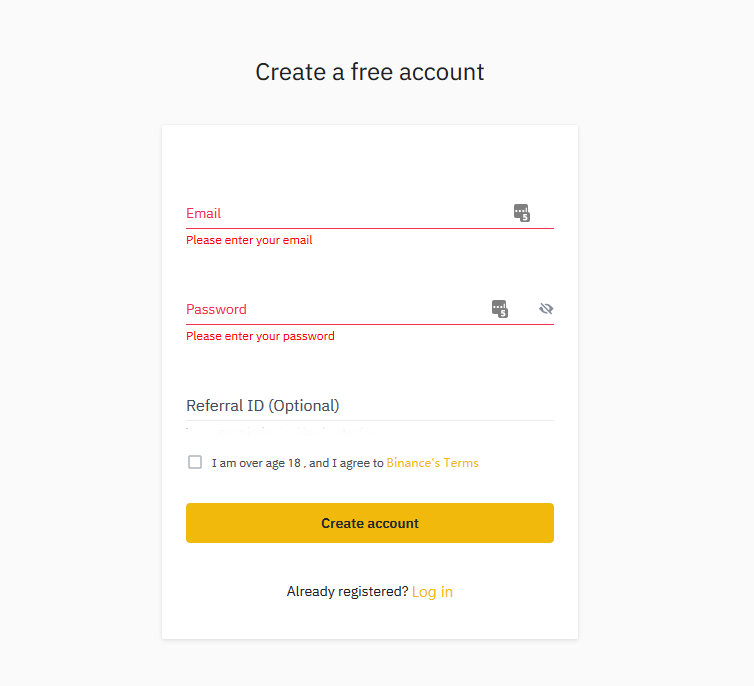Screen dimensions: 754x686
Task: Click the password manager icon in Email field
Action: pyautogui.click(x=522, y=212)
